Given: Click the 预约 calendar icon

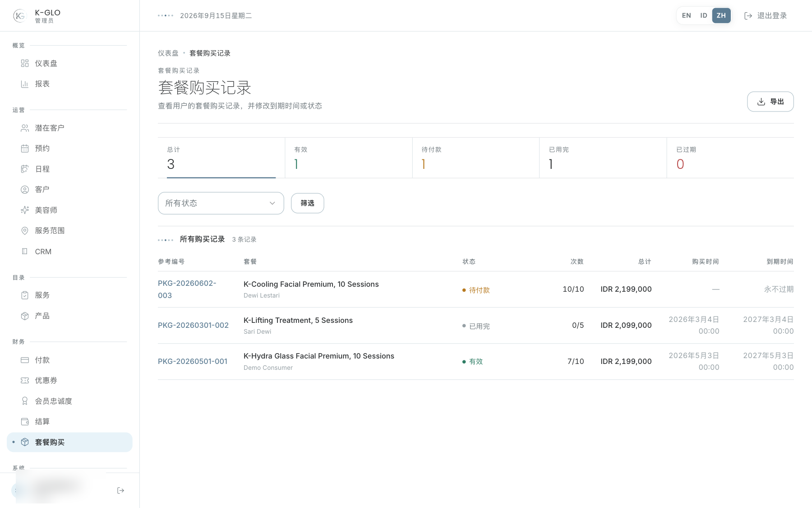Looking at the screenshot, I should coord(25,149).
